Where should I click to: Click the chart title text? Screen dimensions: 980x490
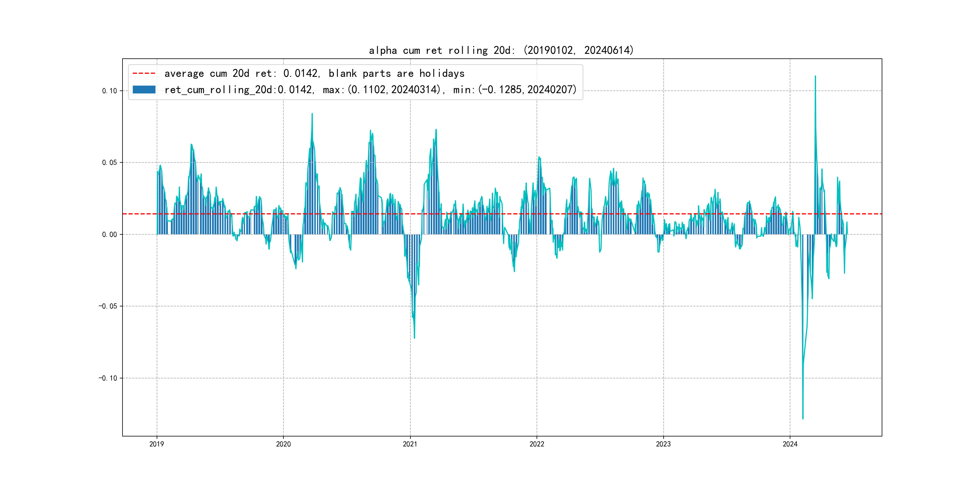click(x=501, y=50)
